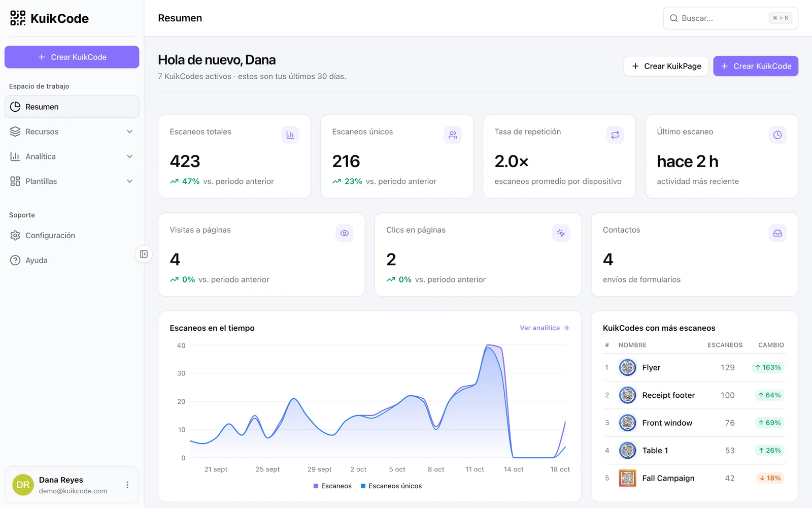Click the Último escaneo clock icon
Screen dimensions: 812x508
coord(777,135)
